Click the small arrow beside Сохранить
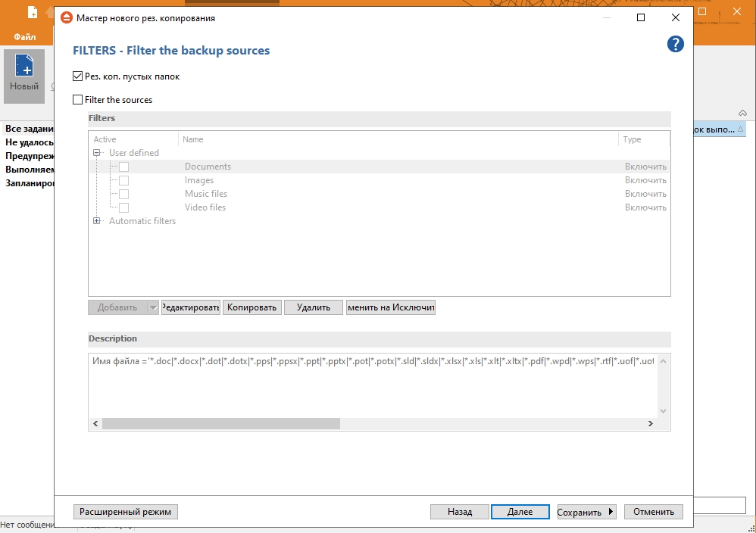The height and width of the screenshot is (533, 756). click(611, 511)
